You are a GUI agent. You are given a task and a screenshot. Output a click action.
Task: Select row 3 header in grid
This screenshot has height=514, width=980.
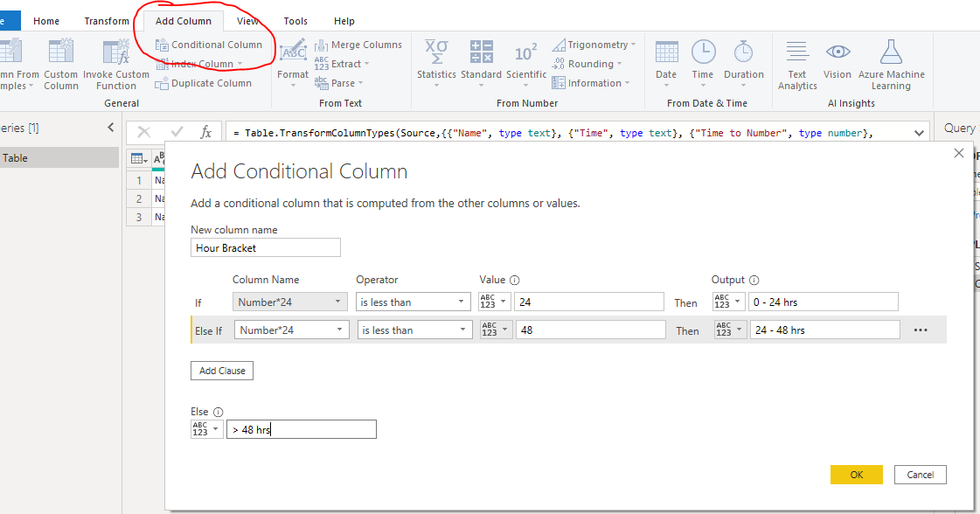tap(139, 217)
